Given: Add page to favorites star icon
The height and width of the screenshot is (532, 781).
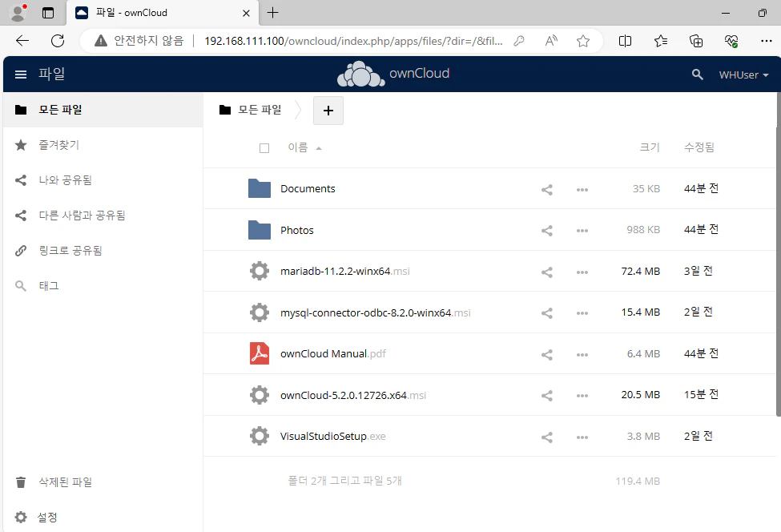Looking at the screenshot, I should click(x=583, y=41).
